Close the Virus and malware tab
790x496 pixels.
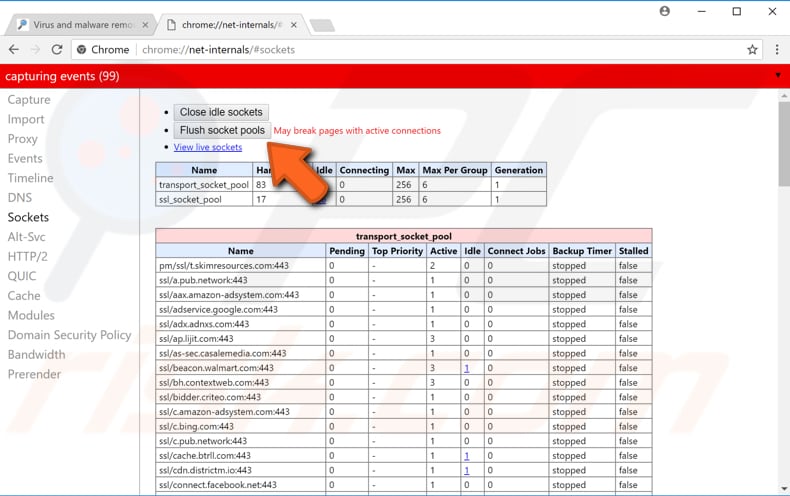144,24
